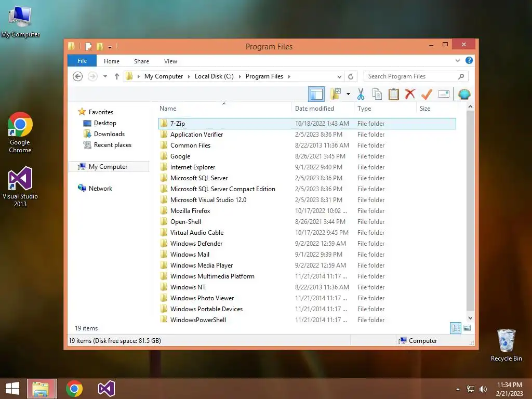Click the New folder quick access icon
The height and width of the screenshot is (399, 532).
pos(100,46)
